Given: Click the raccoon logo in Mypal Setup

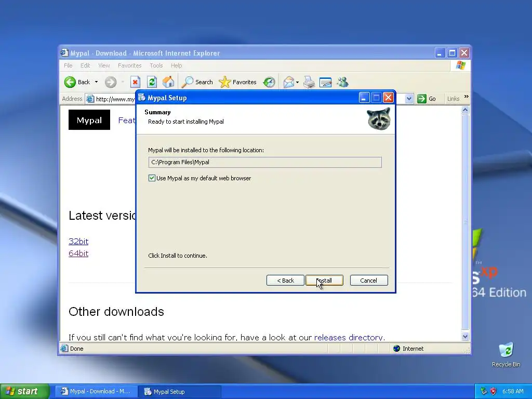Looking at the screenshot, I should [379, 118].
